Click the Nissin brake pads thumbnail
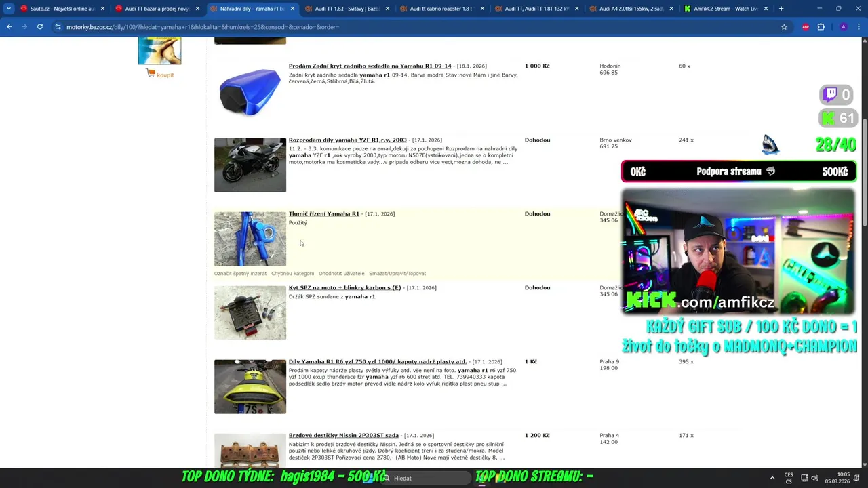This screenshot has width=868, height=488. tap(250, 451)
